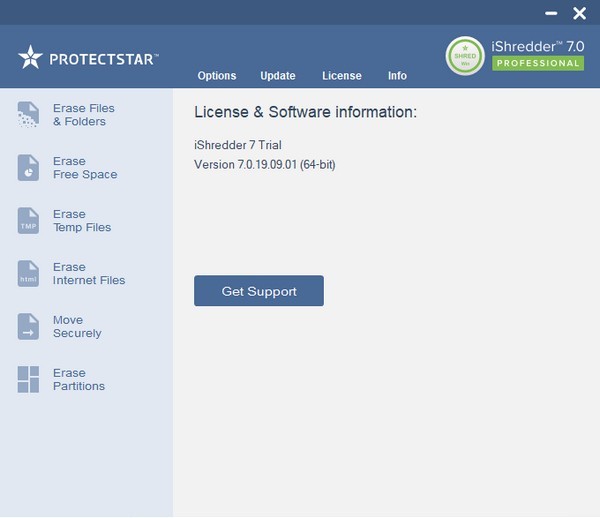Viewport: 600px width, 518px height.
Task: Click the green SHRED badge logo
Action: coord(465,56)
